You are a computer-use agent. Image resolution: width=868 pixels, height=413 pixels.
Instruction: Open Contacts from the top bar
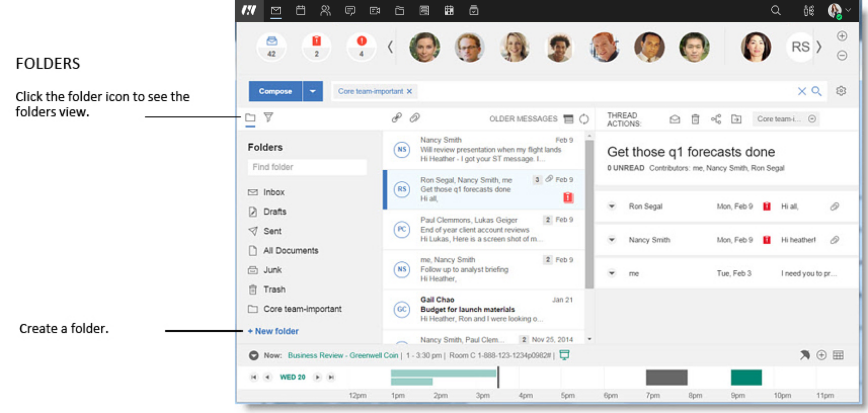point(325,11)
